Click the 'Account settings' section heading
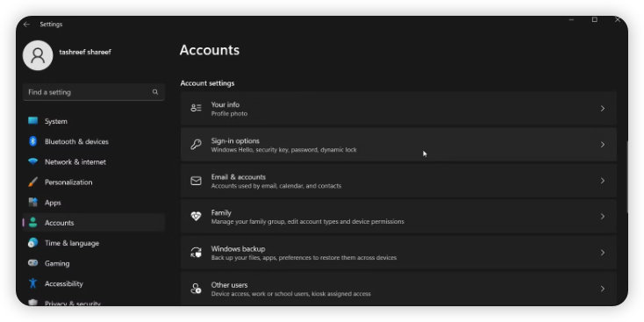Image resolution: width=644 pixels, height=322 pixels. tap(207, 83)
